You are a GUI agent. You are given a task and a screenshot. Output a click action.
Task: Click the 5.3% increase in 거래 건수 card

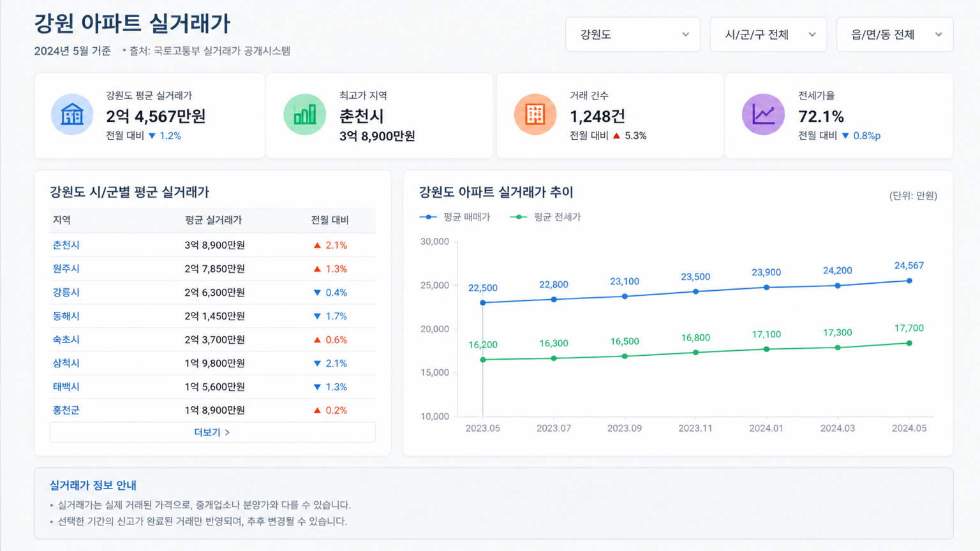[629, 136]
